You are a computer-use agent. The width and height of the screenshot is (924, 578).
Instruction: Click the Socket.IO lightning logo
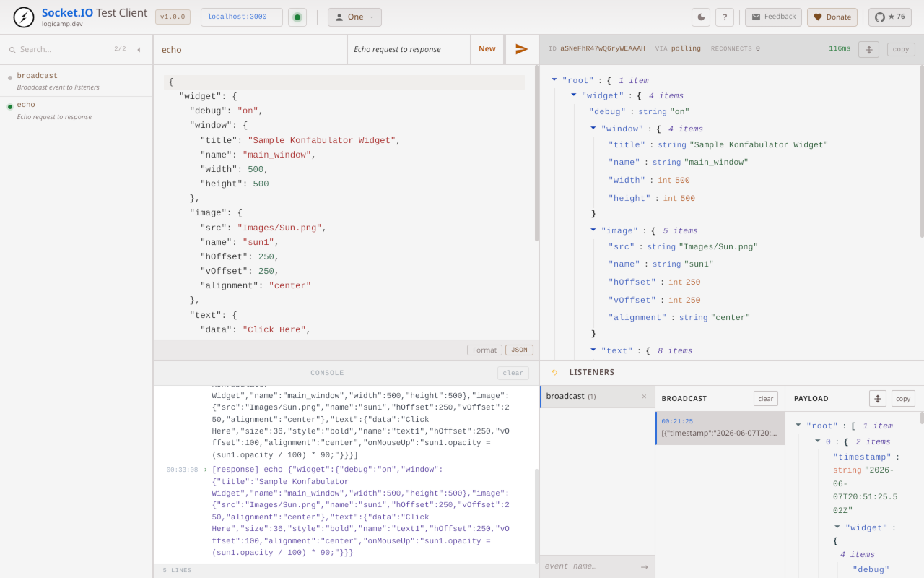[x=24, y=17]
